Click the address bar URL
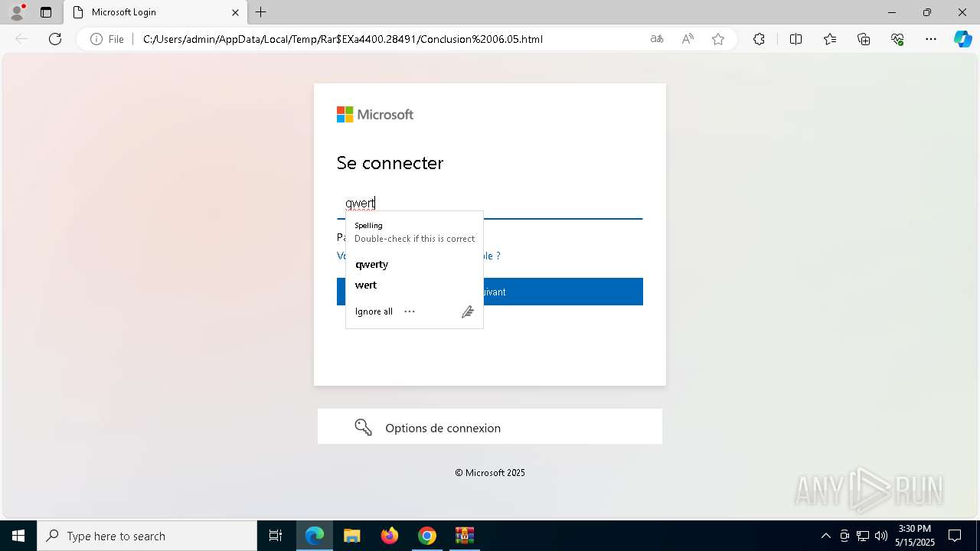Screen dimensions: 980x551 [x=343, y=39]
